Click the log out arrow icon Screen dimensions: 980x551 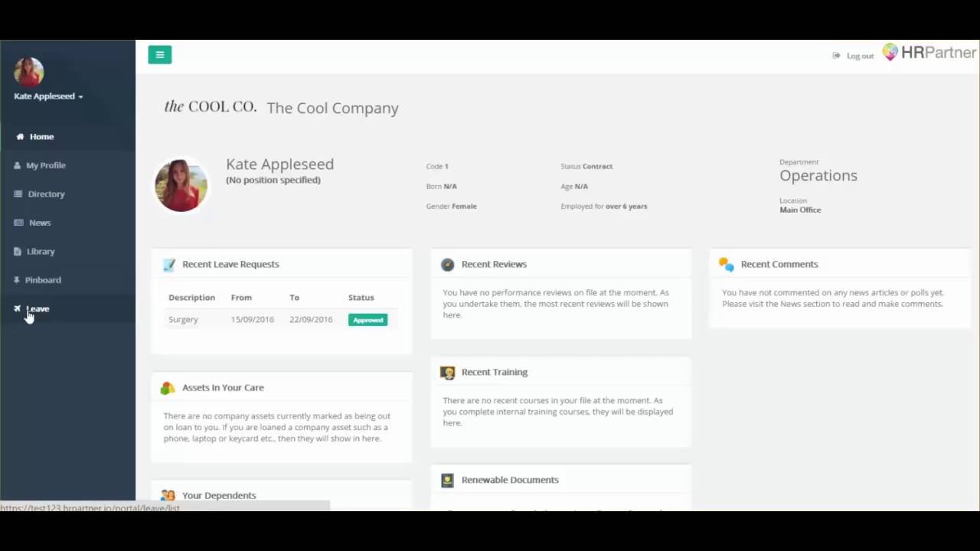click(836, 56)
